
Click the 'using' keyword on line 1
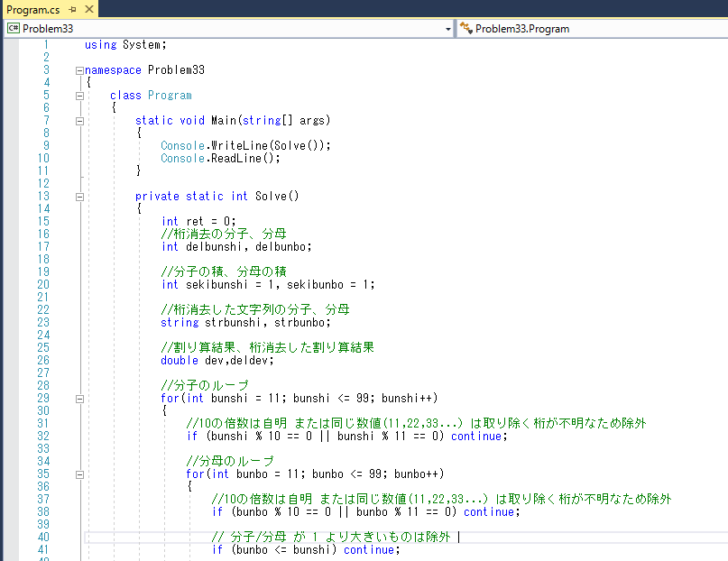click(100, 45)
